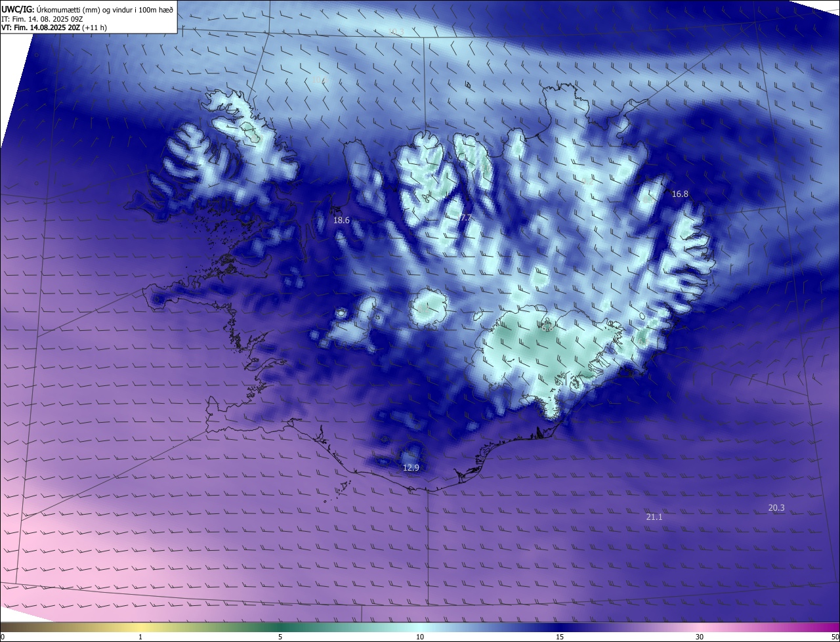Click the 18.6 value label on the map
Screen dimensions: 840x642
341,221
